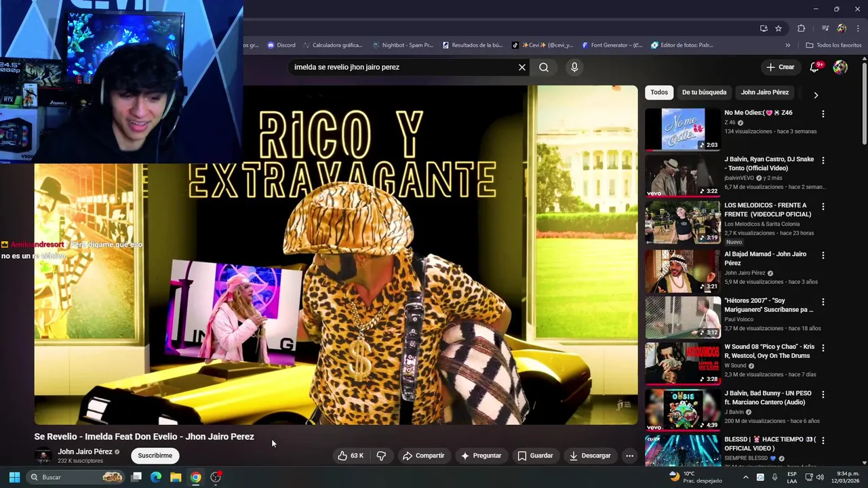The image size is (868, 488).
Task: Click the Crear button
Action: tap(780, 67)
